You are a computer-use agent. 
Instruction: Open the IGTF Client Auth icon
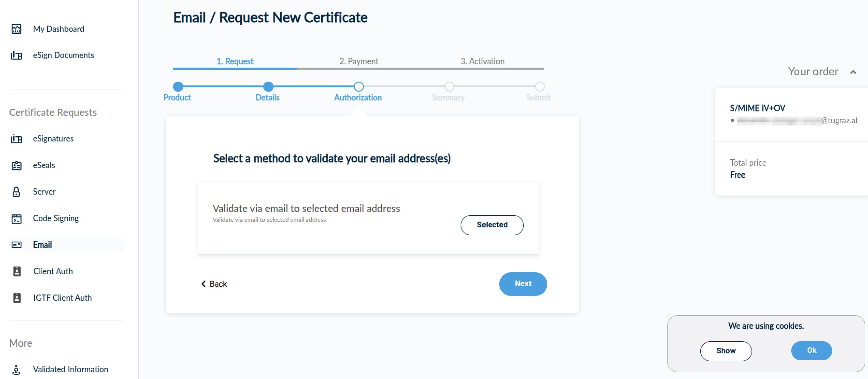tap(16, 298)
